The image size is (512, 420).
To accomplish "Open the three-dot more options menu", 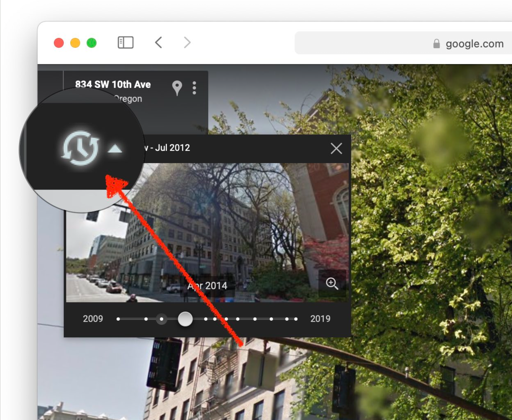I will tap(194, 88).
